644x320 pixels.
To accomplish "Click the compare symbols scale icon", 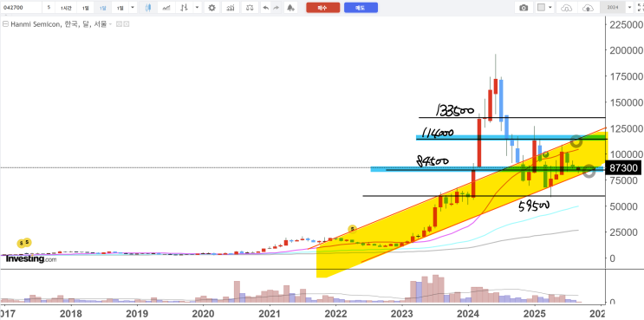I will pos(250,8).
